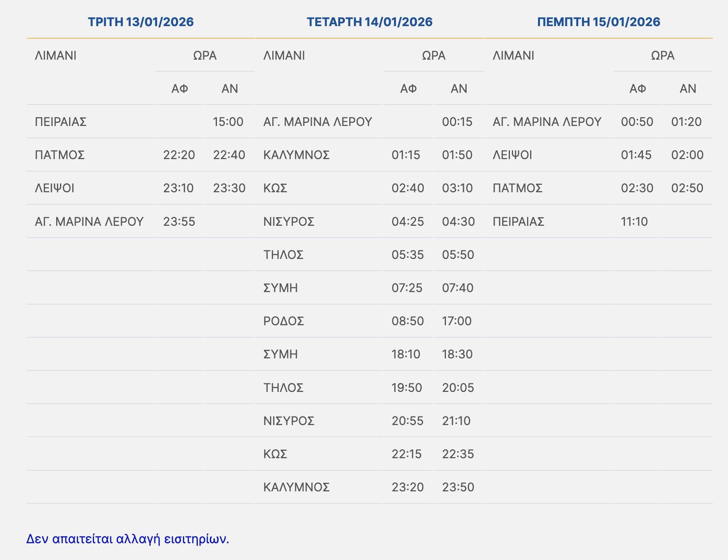
Task: Click the 05:35 ΤΗΛΟΣ arrival time
Action: tap(407, 255)
